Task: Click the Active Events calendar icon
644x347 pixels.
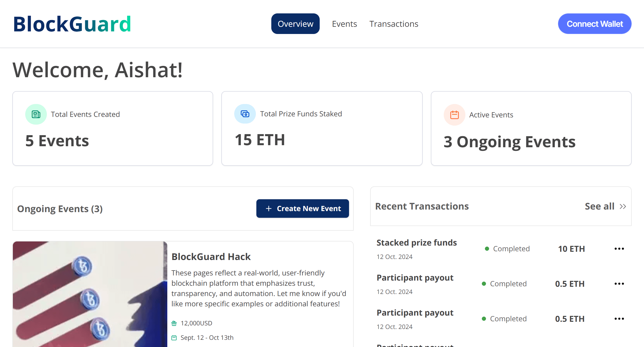Action: coord(454,115)
